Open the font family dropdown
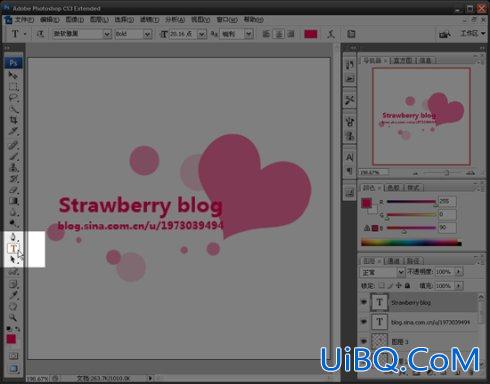The image size is (490, 384). (x=107, y=34)
